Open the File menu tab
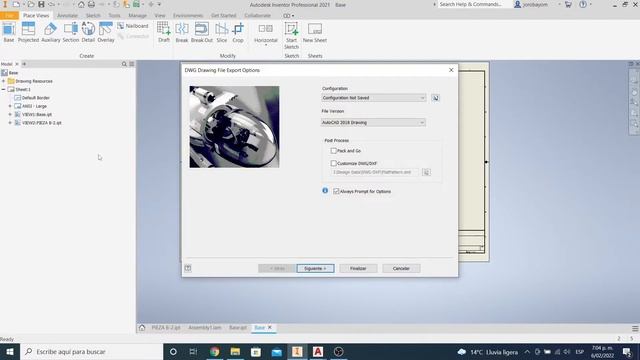The width and height of the screenshot is (640, 360). [x=9, y=16]
